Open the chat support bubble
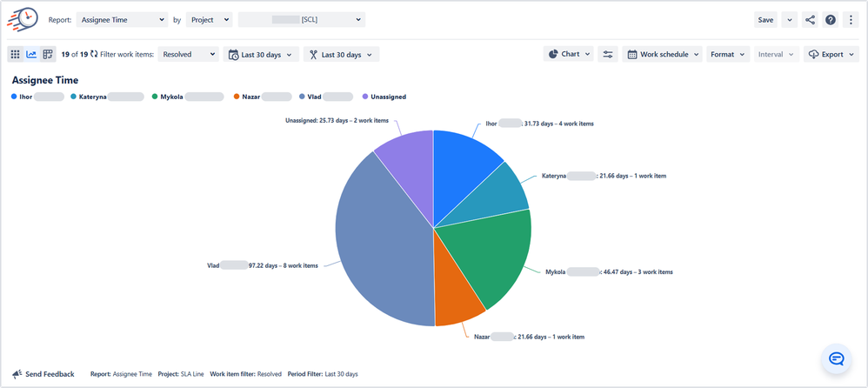868x388 pixels. tap(836, 358)
